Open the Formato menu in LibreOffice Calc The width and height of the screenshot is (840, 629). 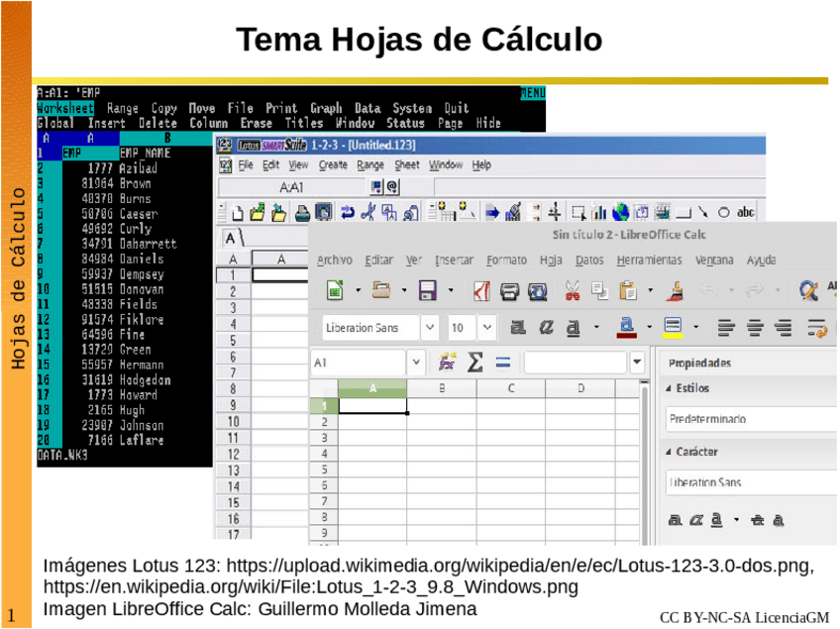tap(507, 261)
